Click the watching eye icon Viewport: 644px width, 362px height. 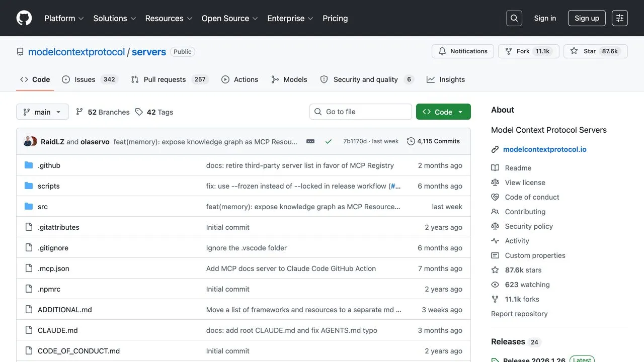point(495,285)
